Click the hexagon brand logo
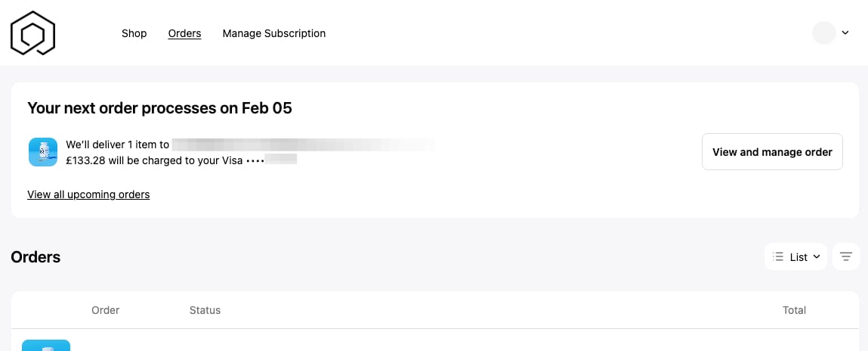Image resolution: width=868 pixels, height=351 pixels. (x=32, y=33)
